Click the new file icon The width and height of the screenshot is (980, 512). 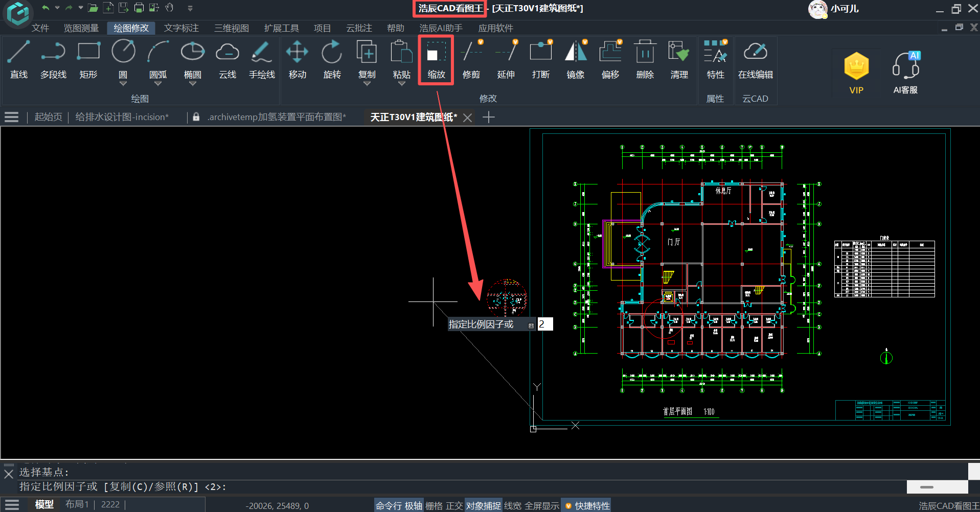pyautogui.click(x=108, y=8)
